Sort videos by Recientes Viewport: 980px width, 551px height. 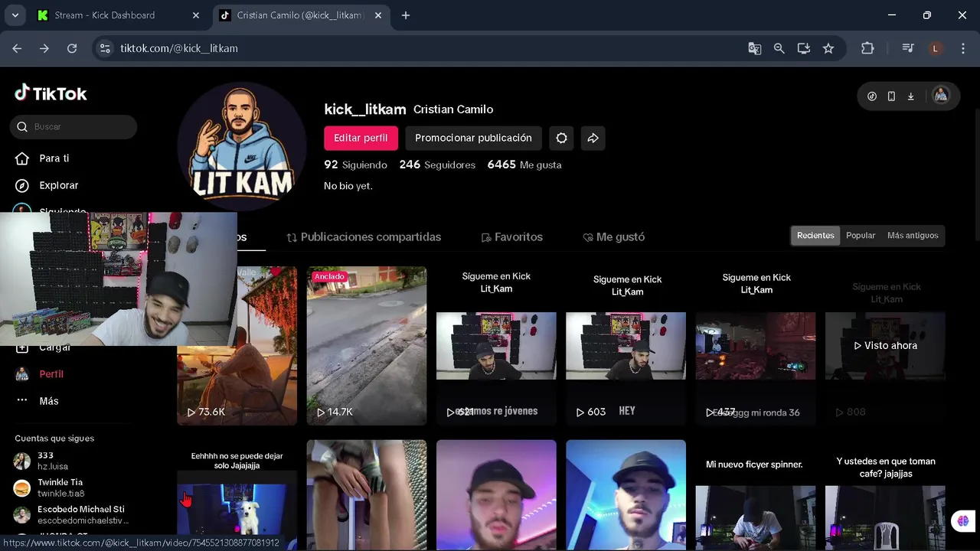815,236
